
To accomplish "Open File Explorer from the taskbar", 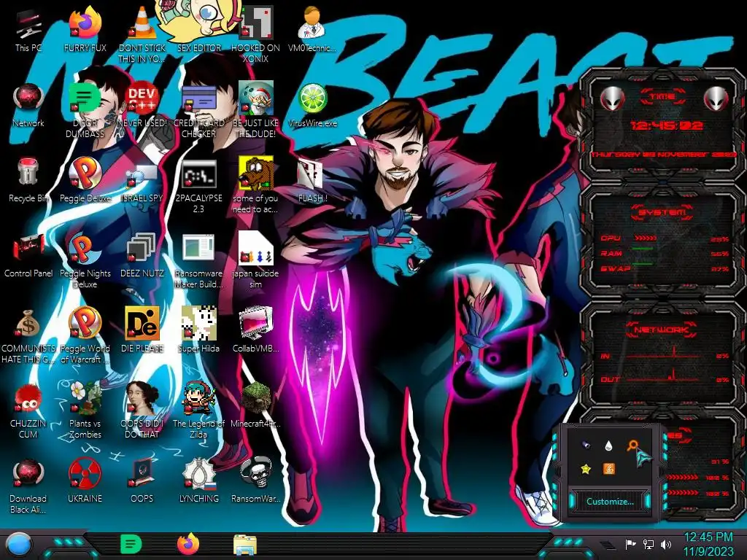I will point(245,545).
